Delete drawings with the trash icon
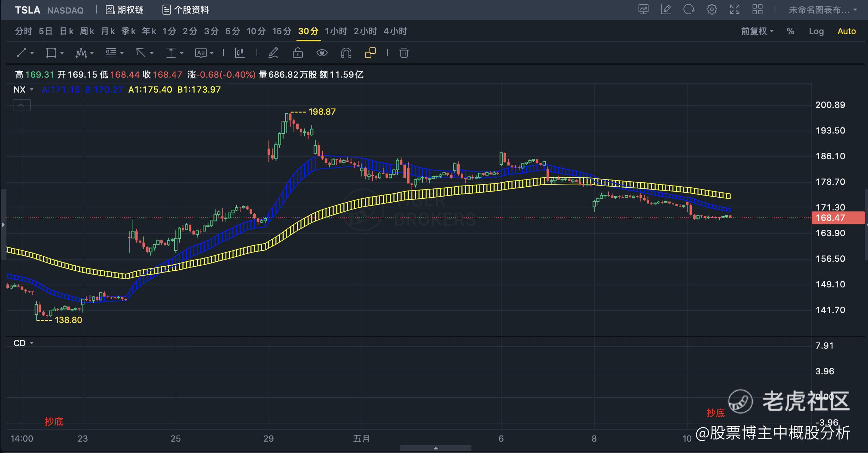 click(404, 53)
